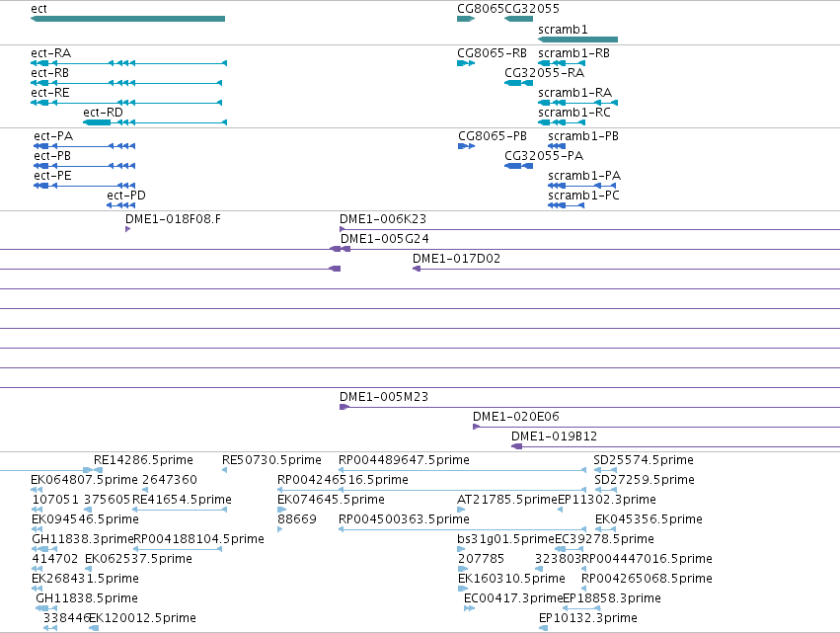840x633 pixels.
Task: Select the AT21785.5prime EST
Action: pyautogui.click(x=461, y=510)
